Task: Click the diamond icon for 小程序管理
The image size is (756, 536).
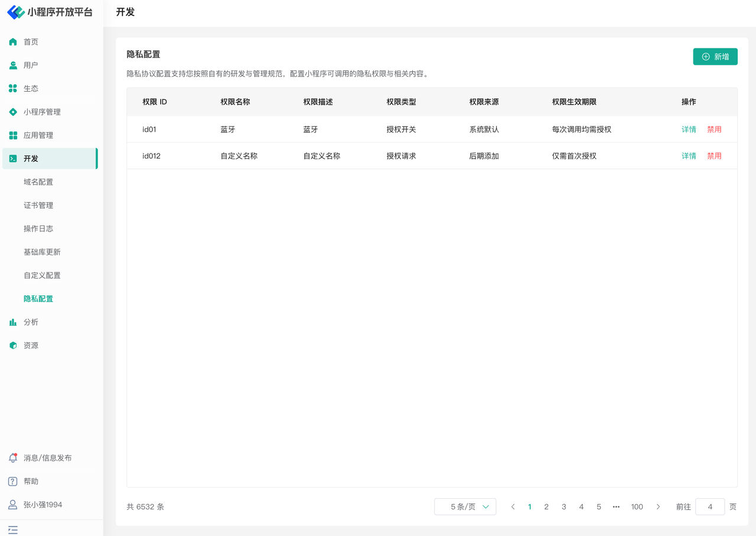Action: point(13,112)
